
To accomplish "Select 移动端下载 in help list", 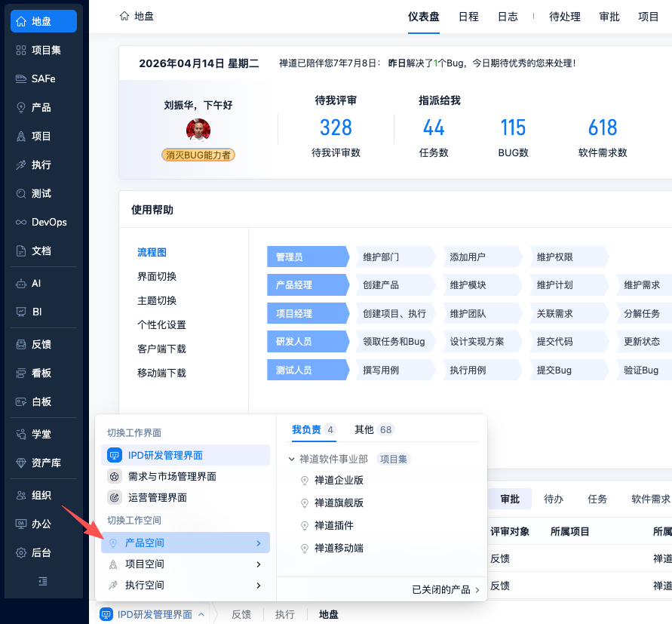I will (161, 373).
